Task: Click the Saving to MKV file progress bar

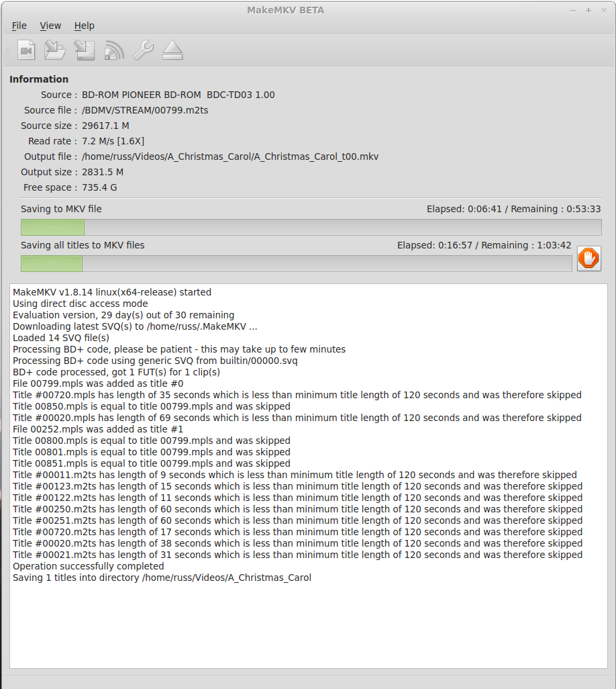Action: 311,227
